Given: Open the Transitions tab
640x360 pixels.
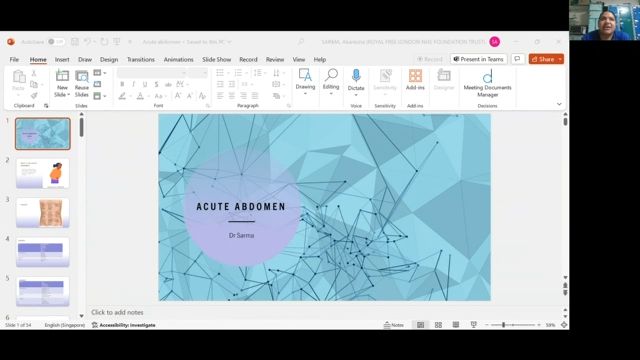Looking at the screenshot, I should (141, 60).
